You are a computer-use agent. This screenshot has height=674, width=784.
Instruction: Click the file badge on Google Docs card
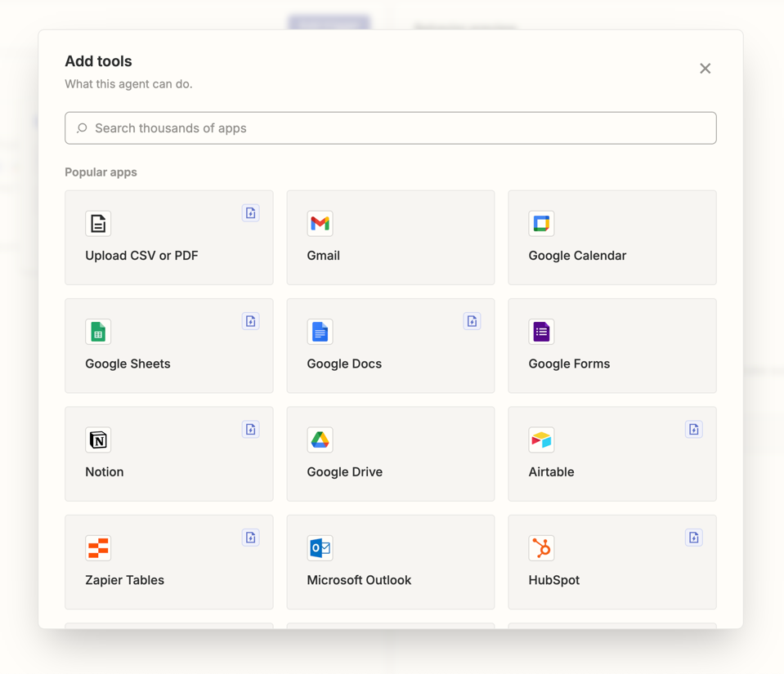pyautogui.click(x=472, y=321)
